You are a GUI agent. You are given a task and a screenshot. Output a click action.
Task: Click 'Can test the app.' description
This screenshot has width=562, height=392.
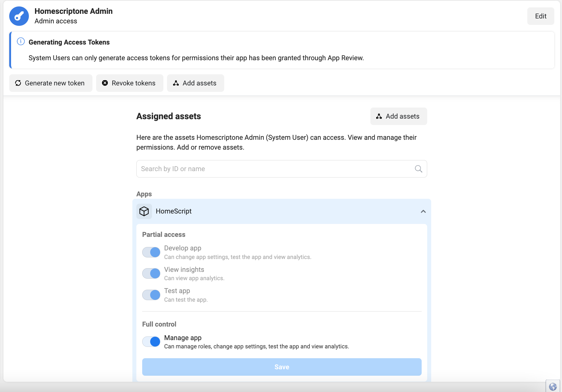pyautogui.click(x=186, y=300)
